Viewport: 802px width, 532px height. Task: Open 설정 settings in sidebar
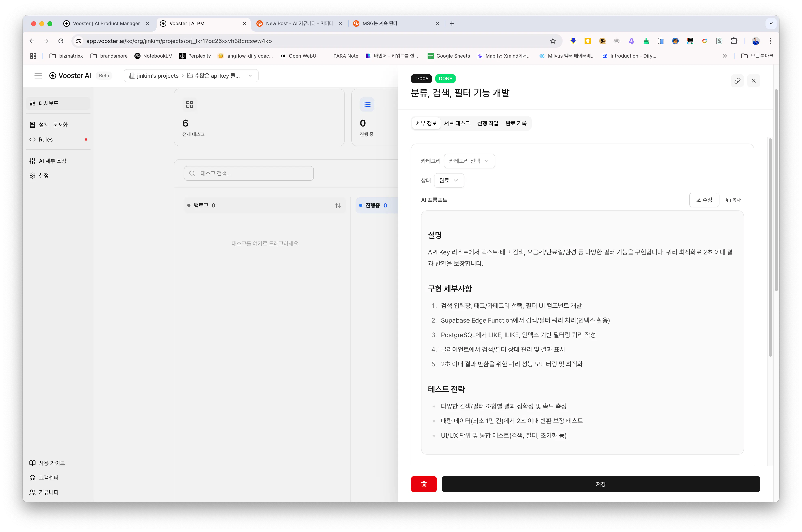click(58, 175)
